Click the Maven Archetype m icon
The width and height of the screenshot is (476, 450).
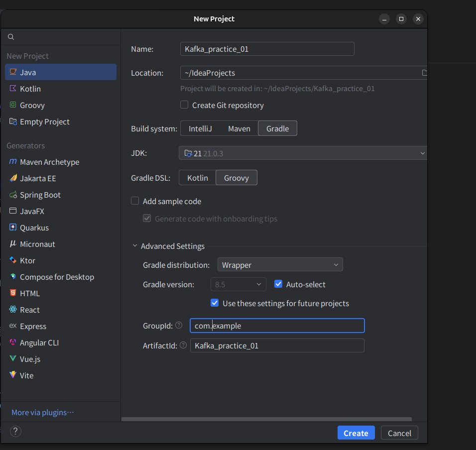point(13,161)
